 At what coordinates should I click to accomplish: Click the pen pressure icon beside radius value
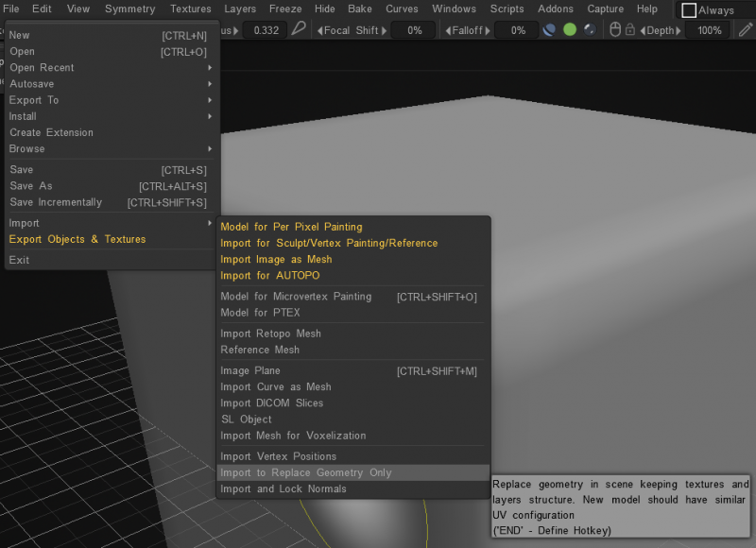click(299, 30)
